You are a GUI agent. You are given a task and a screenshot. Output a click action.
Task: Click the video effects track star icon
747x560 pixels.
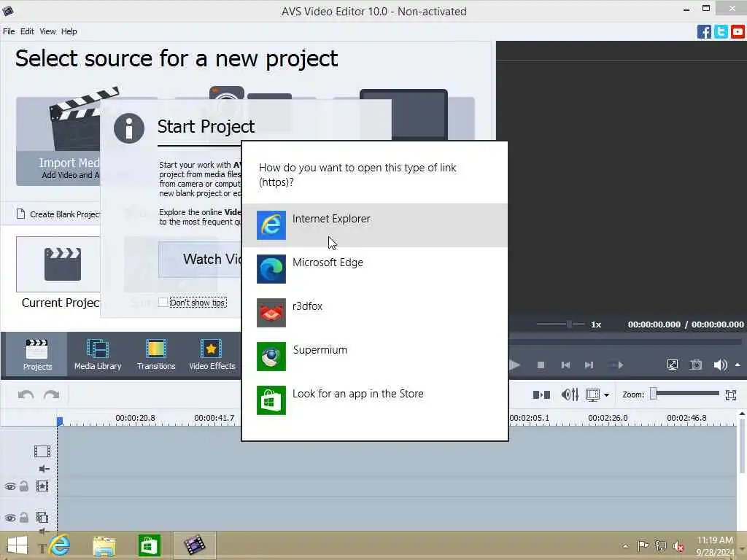point(42,486)
